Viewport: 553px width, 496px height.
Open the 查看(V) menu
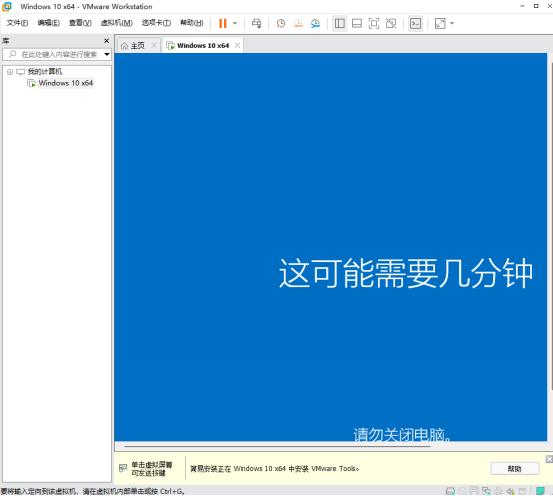pyautogui.click(x=80, y=23)
